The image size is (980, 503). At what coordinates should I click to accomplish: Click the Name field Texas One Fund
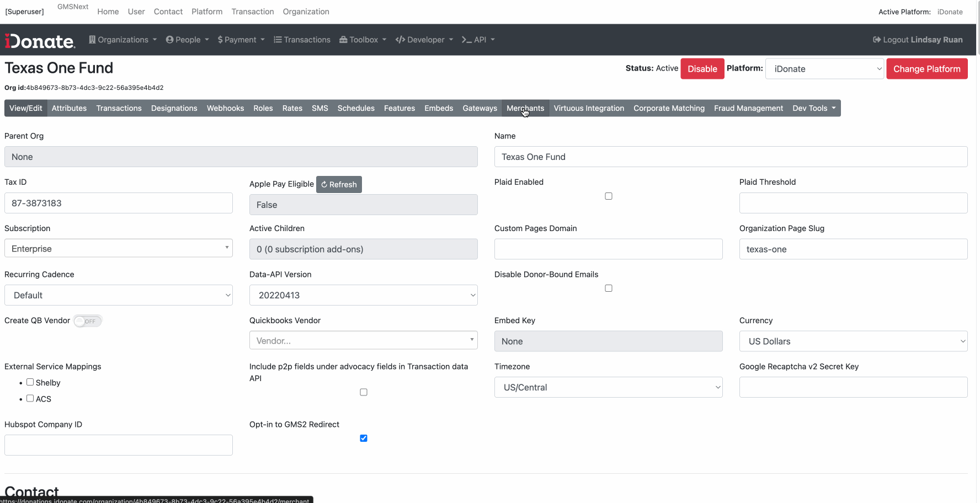click(x=731, y=157)
